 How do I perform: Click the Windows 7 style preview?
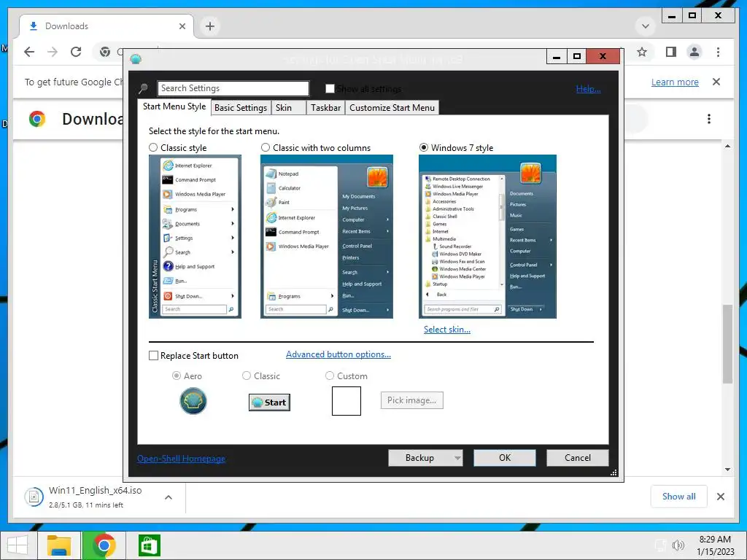tap(487, 237)
